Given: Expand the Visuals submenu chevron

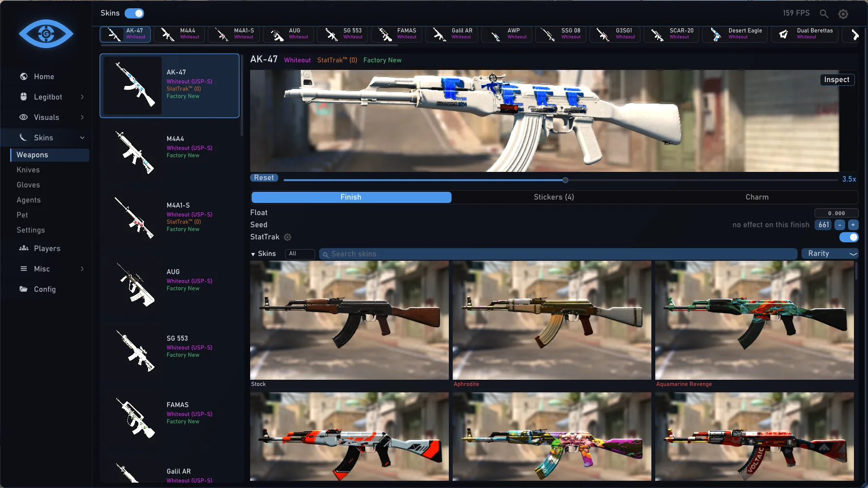Looking at the screenshot, I should click(x=82, y=118).
